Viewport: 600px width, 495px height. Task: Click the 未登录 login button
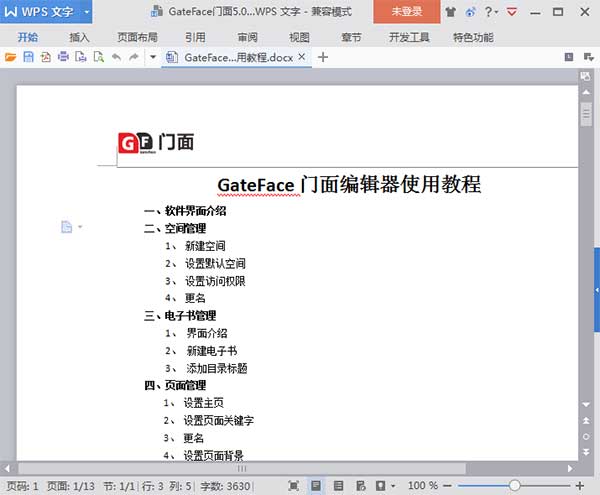tap(406, 12)
